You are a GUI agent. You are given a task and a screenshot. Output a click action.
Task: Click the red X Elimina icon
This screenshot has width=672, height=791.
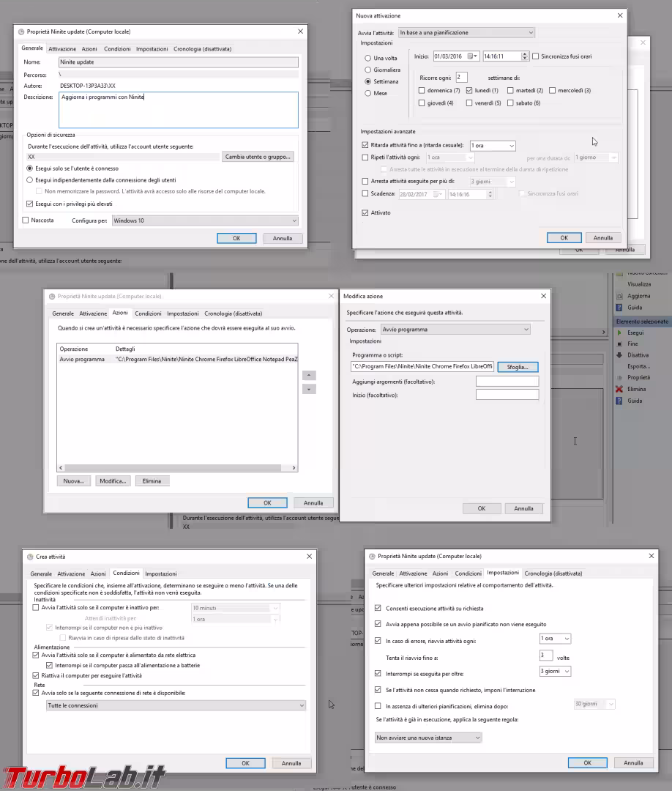point(619,389)
